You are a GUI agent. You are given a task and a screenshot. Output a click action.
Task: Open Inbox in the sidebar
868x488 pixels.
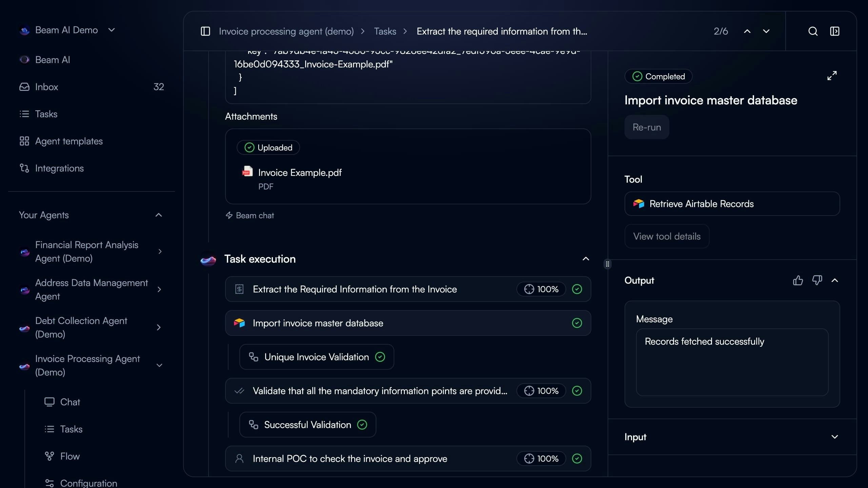[46, 87]
